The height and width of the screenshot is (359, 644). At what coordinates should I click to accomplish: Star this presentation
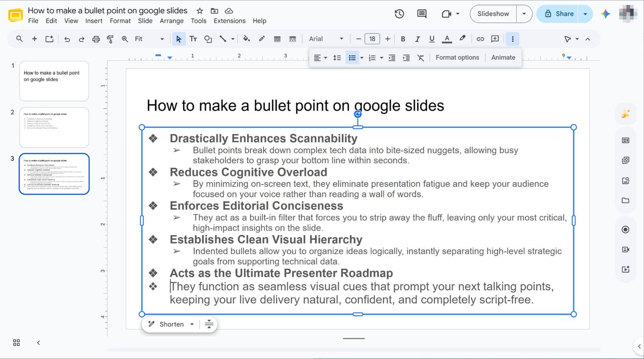click(x=200, y=11)
